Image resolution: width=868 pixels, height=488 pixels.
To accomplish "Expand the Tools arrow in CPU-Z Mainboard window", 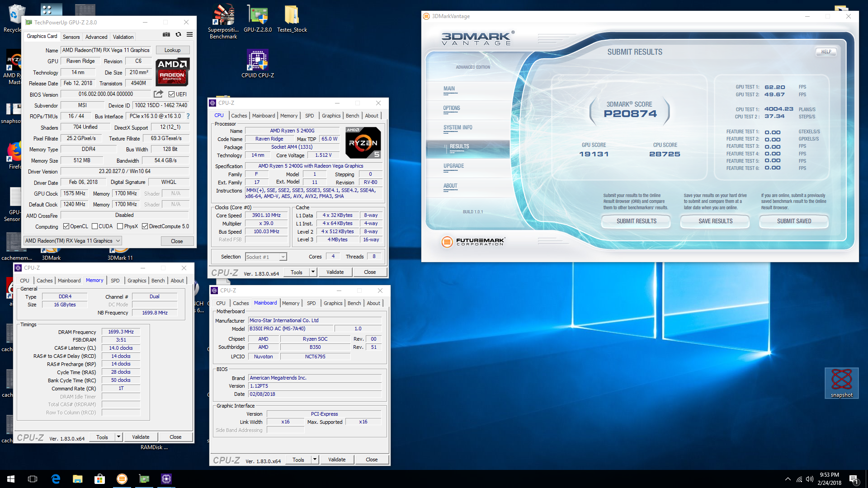I will coord(315,460).
